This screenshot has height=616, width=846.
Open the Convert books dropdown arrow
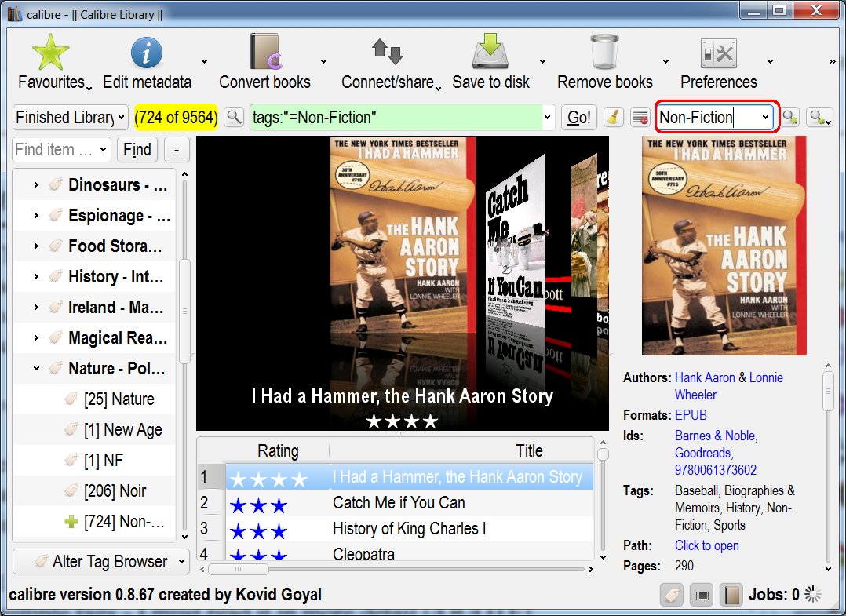pyautogui.click(x=323, y=61)
